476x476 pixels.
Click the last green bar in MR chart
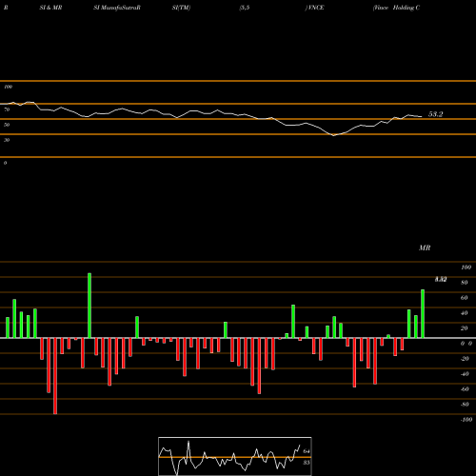423,313
